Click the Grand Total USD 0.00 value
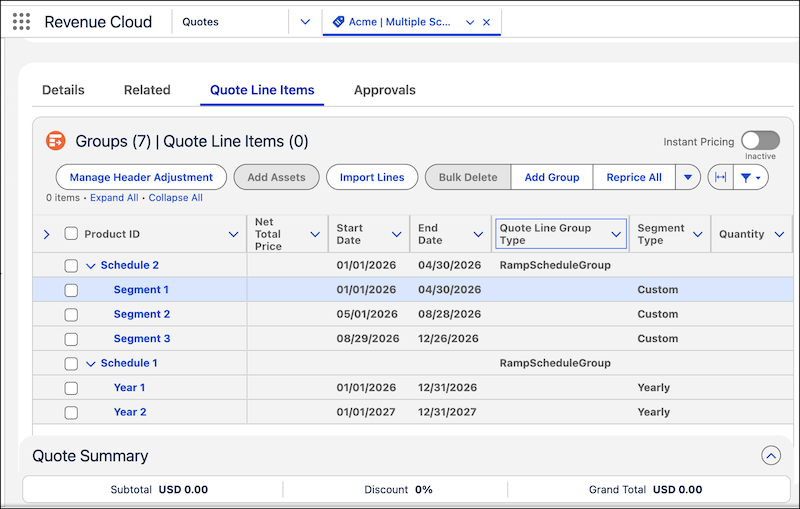The width and height of the screenshot is (800, 509). pyautogui.click(x=678, y=490)
